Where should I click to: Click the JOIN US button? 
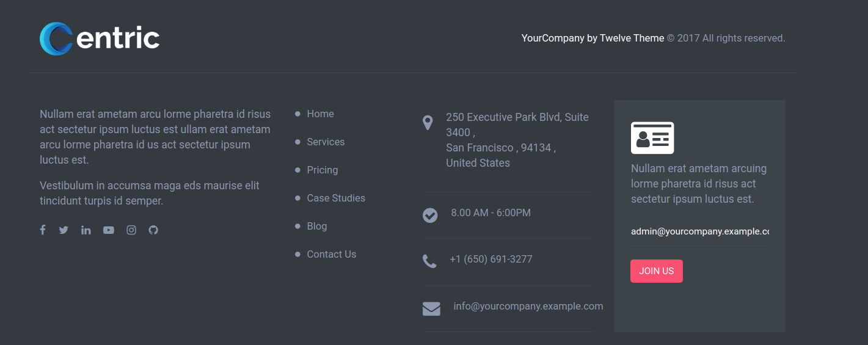coord(657,271)
